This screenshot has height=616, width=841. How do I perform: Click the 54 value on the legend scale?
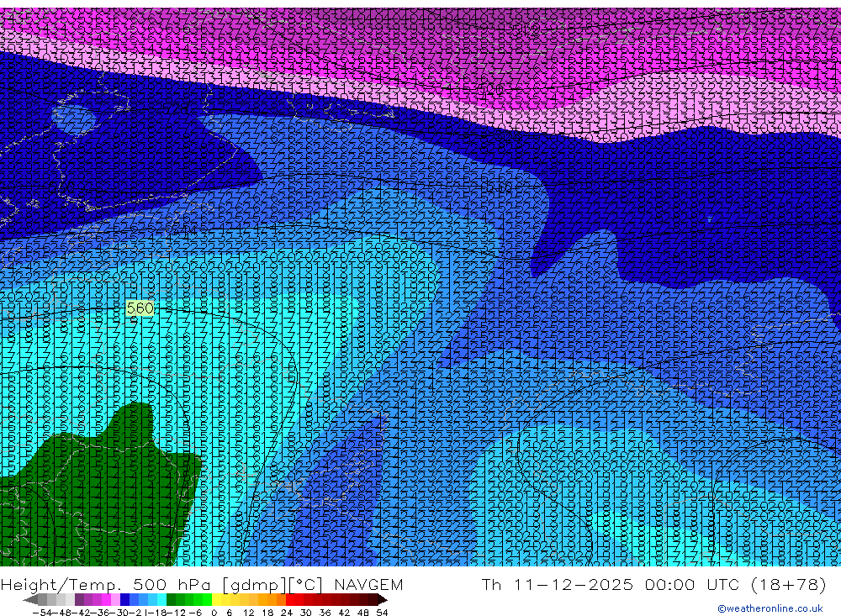tap(382, 613)
